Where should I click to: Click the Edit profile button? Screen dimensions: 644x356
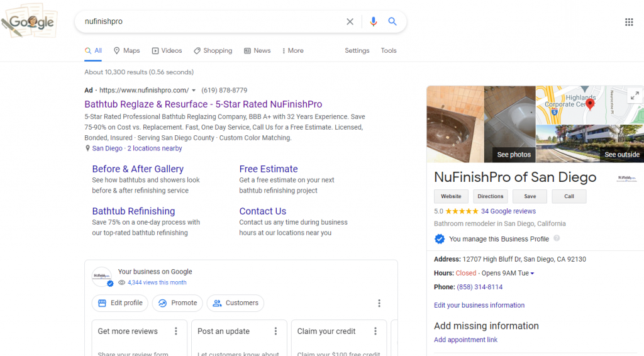[x=120, y=303]
